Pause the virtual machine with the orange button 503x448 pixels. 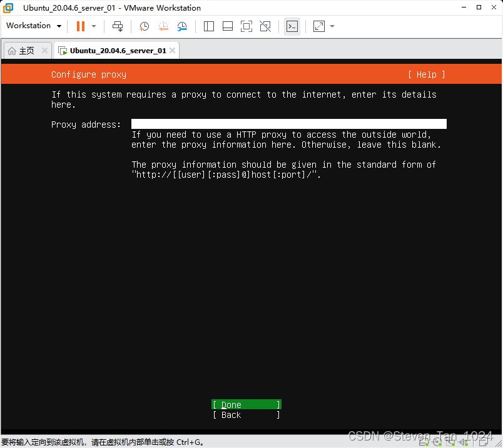[x=81, y=26]
